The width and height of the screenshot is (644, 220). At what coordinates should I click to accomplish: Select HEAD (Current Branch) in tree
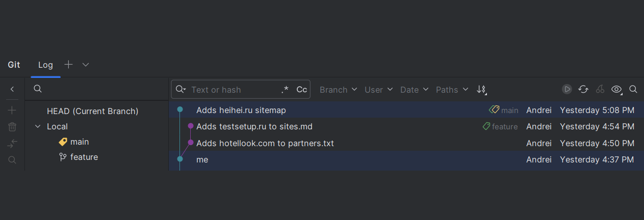[x=92, y=111]
